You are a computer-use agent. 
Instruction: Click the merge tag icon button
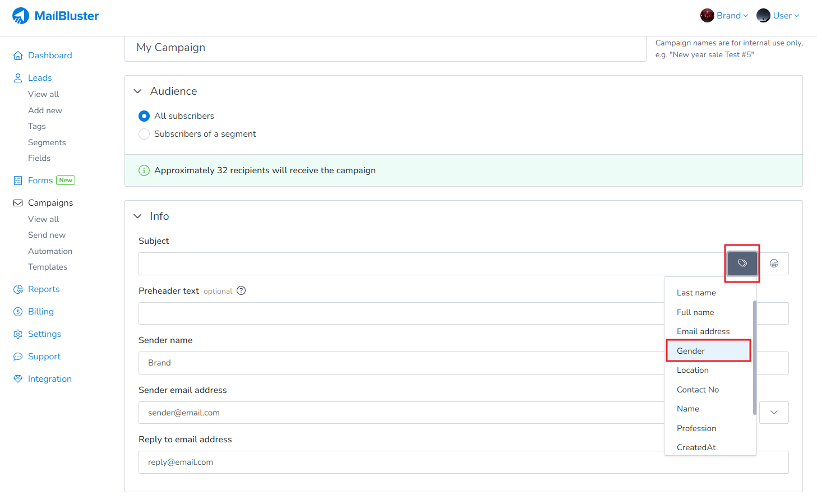[742, 263]
